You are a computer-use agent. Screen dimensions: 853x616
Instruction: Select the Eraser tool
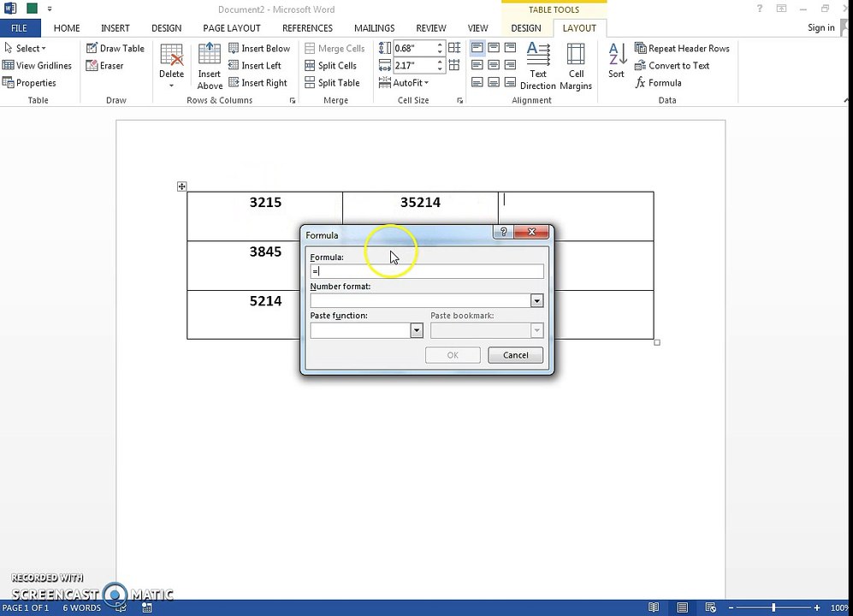pyautogui.click(x=105, y=66)
